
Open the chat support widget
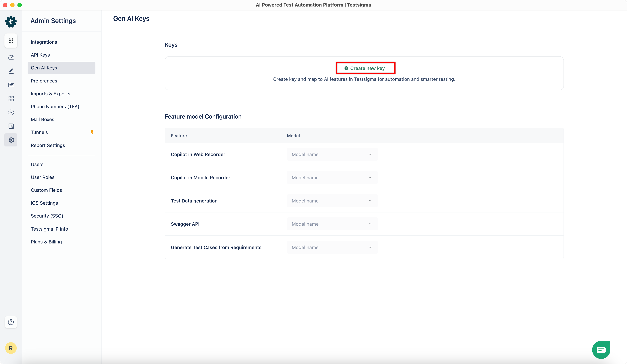click(601, 349)
